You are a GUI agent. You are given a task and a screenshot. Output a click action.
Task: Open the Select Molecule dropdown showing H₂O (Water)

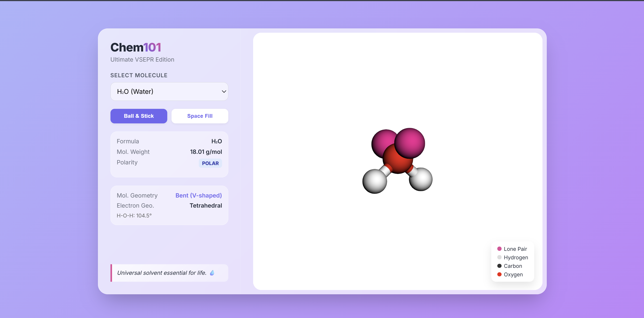(x=169, y=91)
